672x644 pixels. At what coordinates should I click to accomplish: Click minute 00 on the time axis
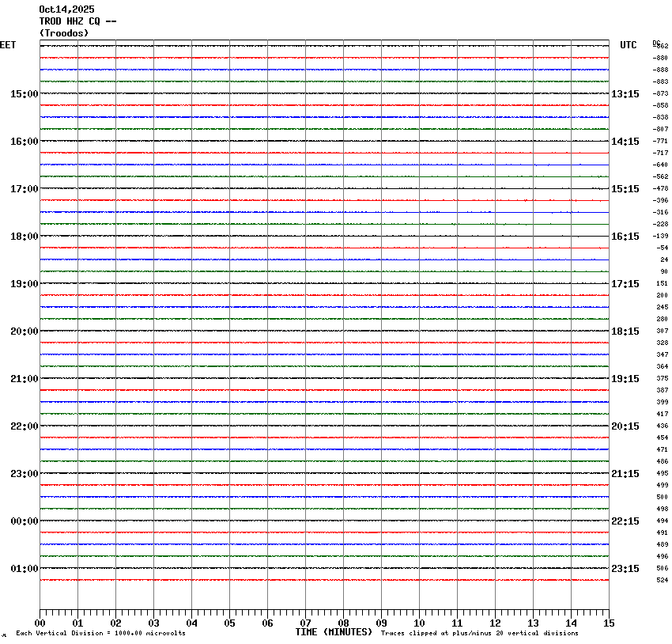click(40, 623)
